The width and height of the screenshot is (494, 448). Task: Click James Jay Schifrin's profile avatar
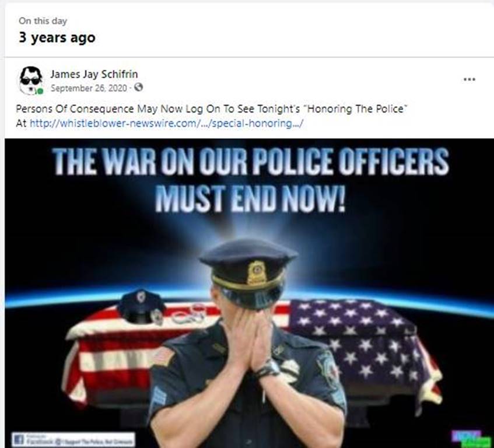click(30, 80)
